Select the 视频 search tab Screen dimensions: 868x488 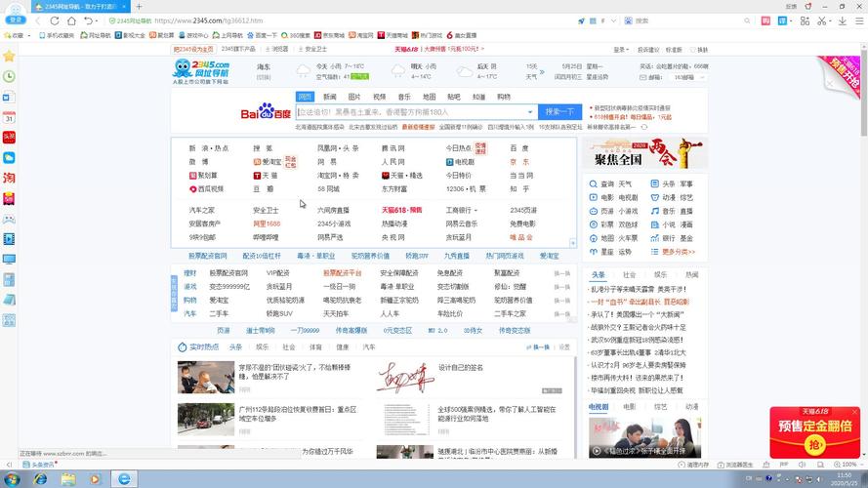click(379, 97)
